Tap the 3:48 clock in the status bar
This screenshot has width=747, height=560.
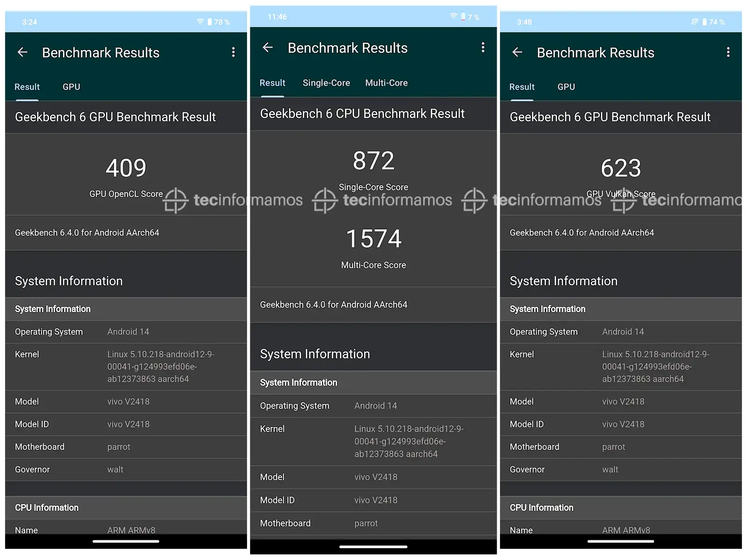(x=524, y=22)
